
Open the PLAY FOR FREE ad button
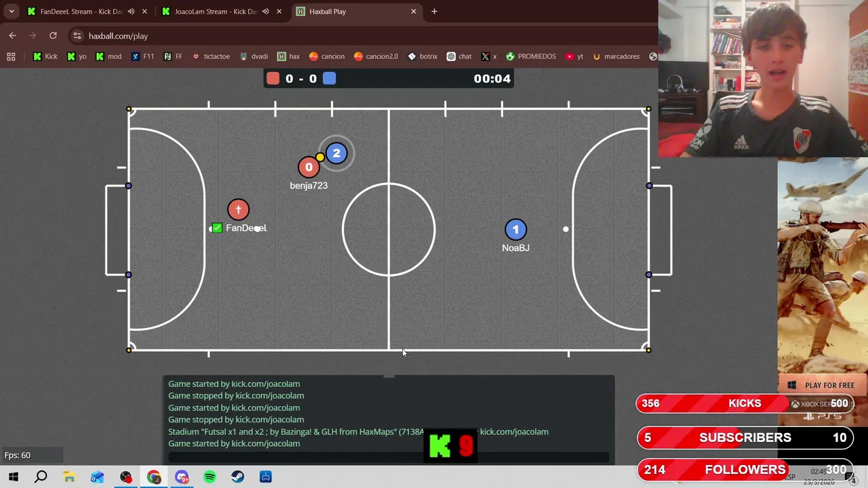(823, 386)
